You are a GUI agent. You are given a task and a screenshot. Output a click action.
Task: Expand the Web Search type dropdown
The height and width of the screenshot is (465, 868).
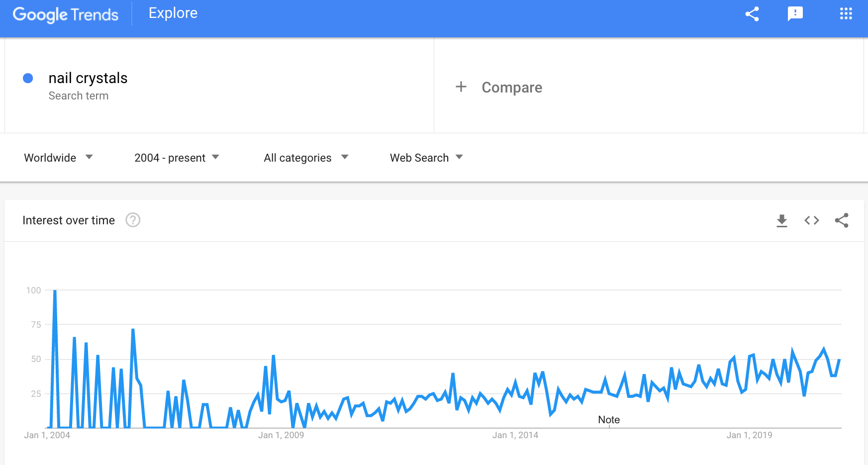426,158
